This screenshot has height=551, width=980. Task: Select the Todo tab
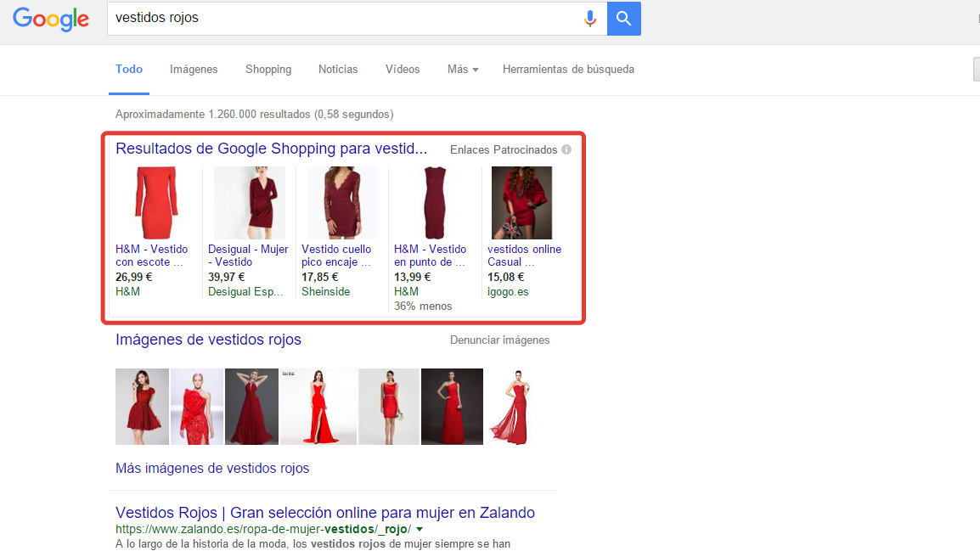coord(129,70)
